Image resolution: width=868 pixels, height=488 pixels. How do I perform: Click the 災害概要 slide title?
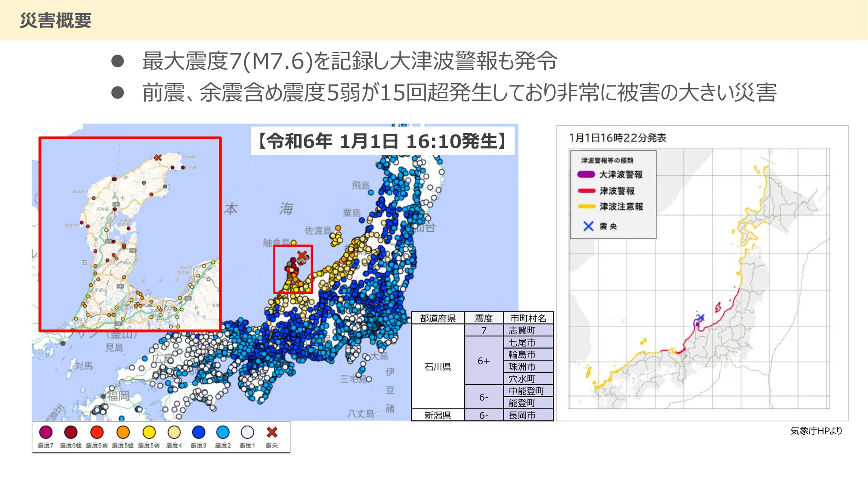coord(56,20)
